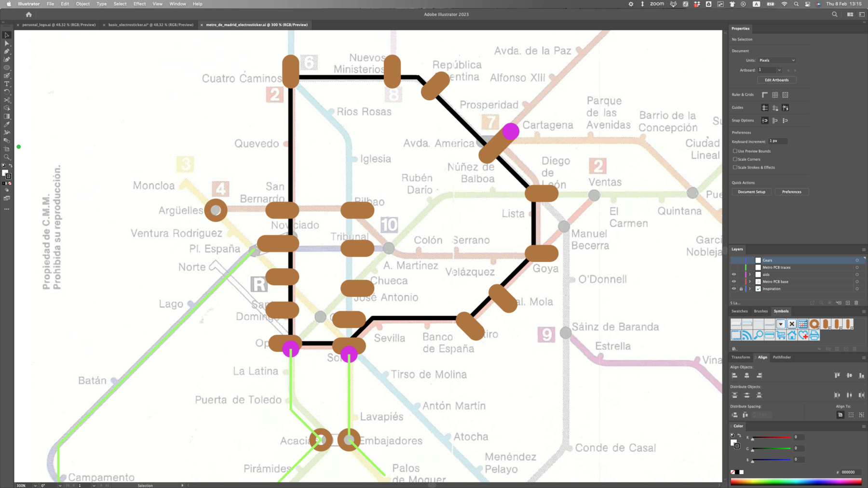
Task: Click the Document Setup button
Action: point(751,192)
